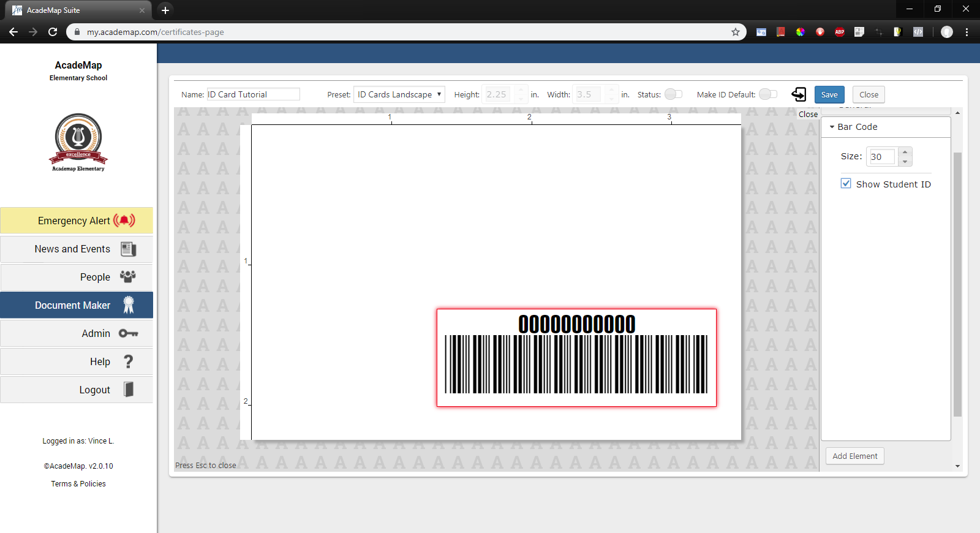Click the Width field showing 3.5

click(x=587, y=94)
